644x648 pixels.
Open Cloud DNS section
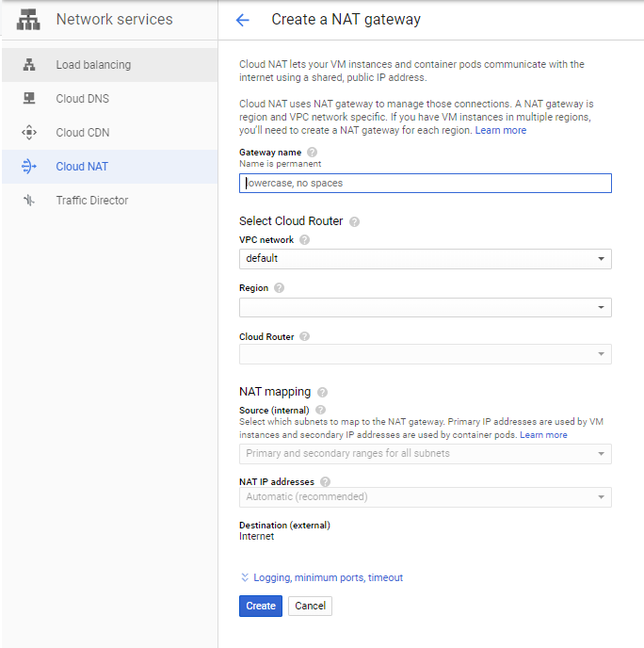click(109, 99)
